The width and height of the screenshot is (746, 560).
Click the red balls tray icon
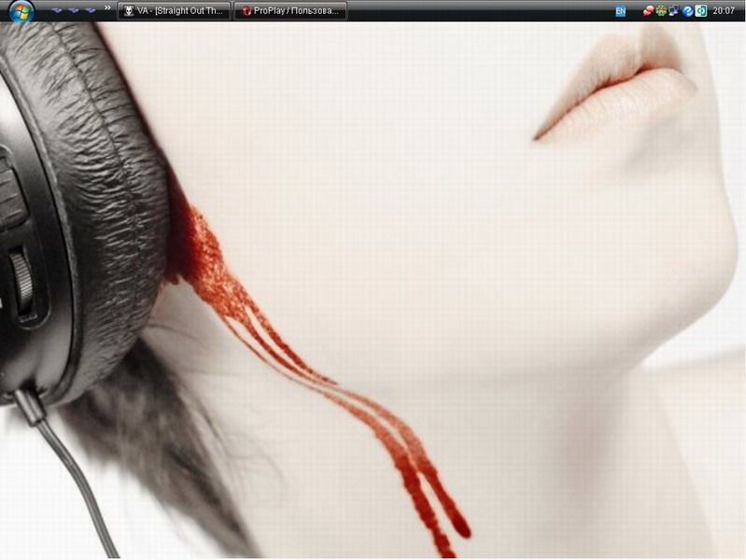[x=648, y=11]
